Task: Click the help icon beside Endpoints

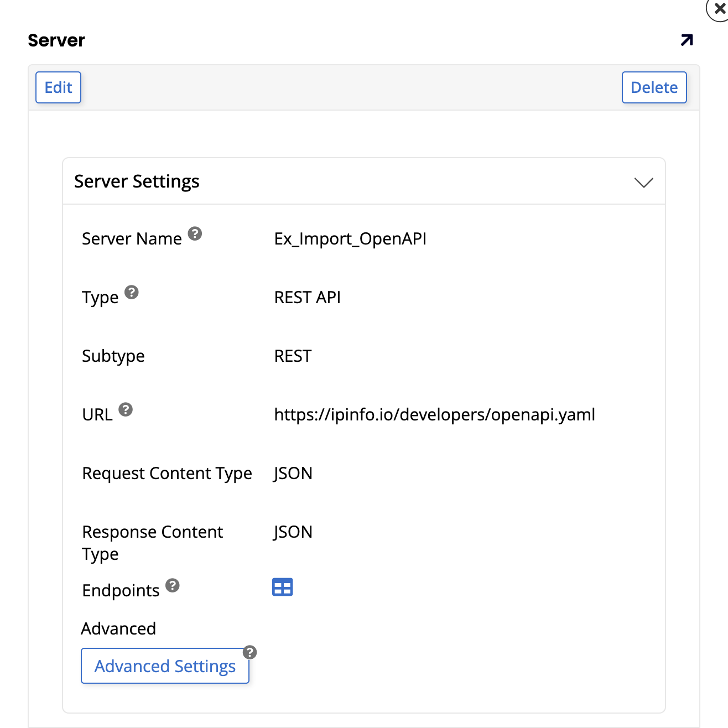Action: (x=173, y=585)
